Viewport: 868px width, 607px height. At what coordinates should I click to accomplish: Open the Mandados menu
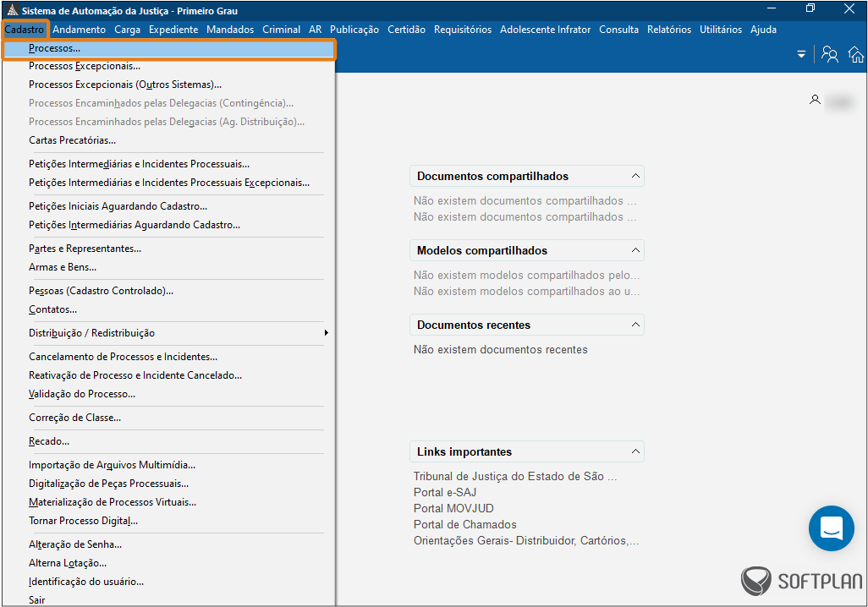click(x=230, y=30)
